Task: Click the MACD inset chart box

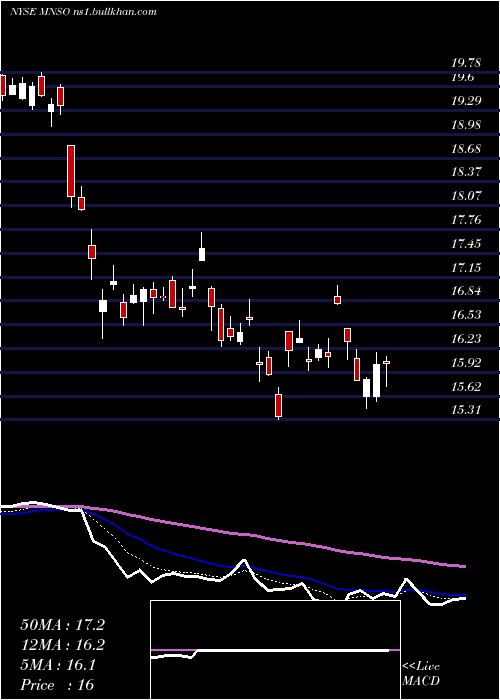Action: (275, 650)
